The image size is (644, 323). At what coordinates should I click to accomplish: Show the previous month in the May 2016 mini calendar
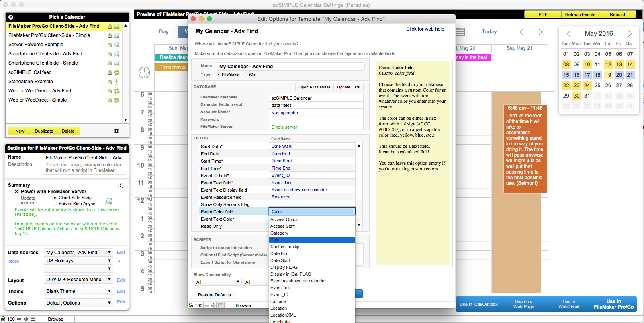coord(568,34)
